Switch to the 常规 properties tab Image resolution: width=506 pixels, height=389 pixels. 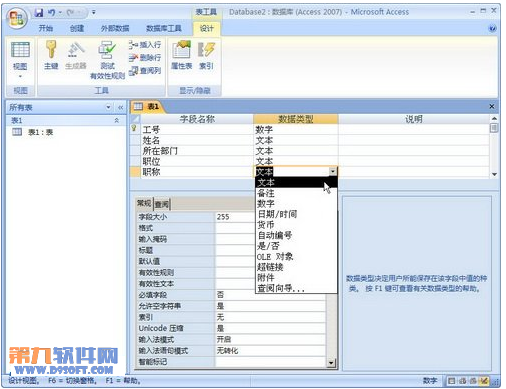(144, 203)
